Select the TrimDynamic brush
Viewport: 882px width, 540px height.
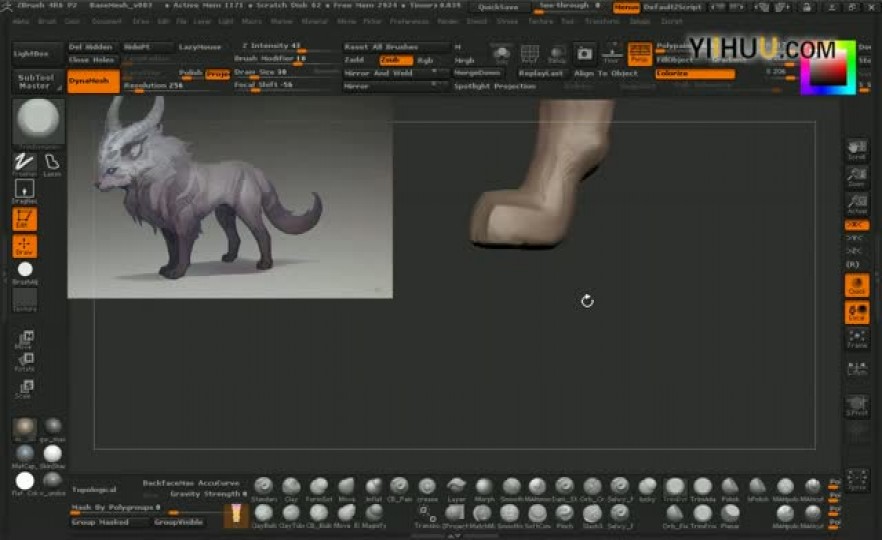[674, 488]
